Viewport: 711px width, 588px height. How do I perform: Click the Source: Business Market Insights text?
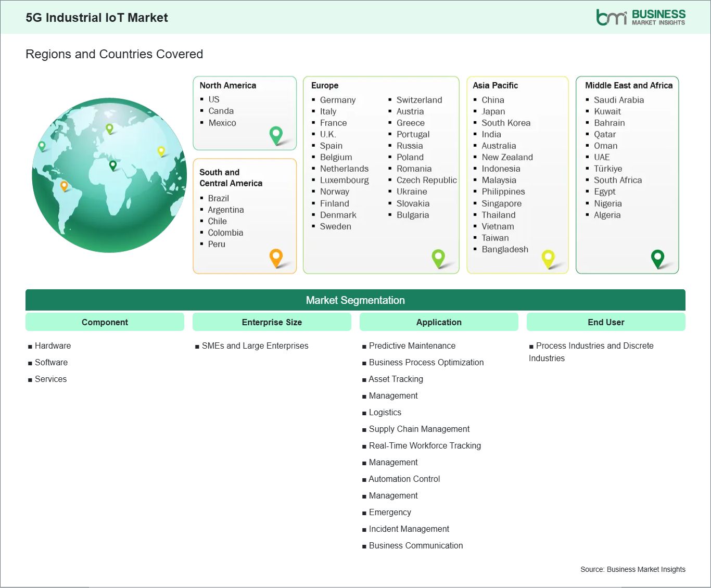tap(632, 569)
